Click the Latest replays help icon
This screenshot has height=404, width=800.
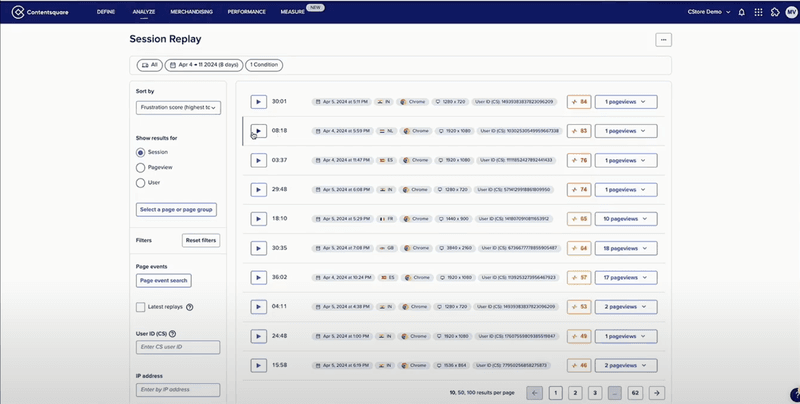pyautogui.click(x=189, y=307)
